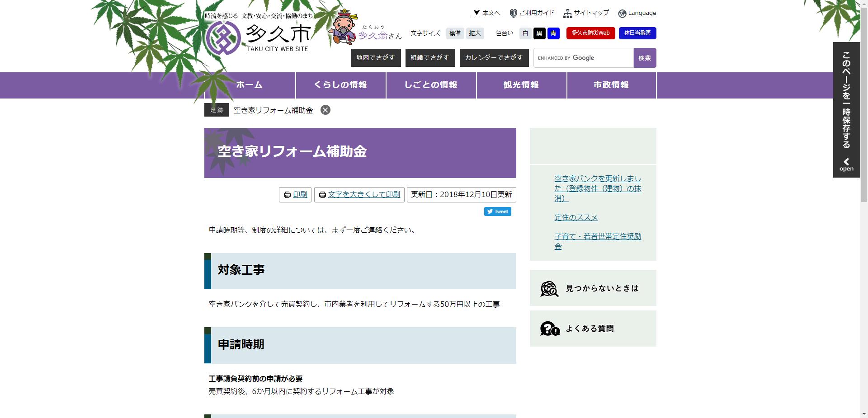Switch color scheme to 青
The width and height of the screenshot is (868, 418).
553,33
